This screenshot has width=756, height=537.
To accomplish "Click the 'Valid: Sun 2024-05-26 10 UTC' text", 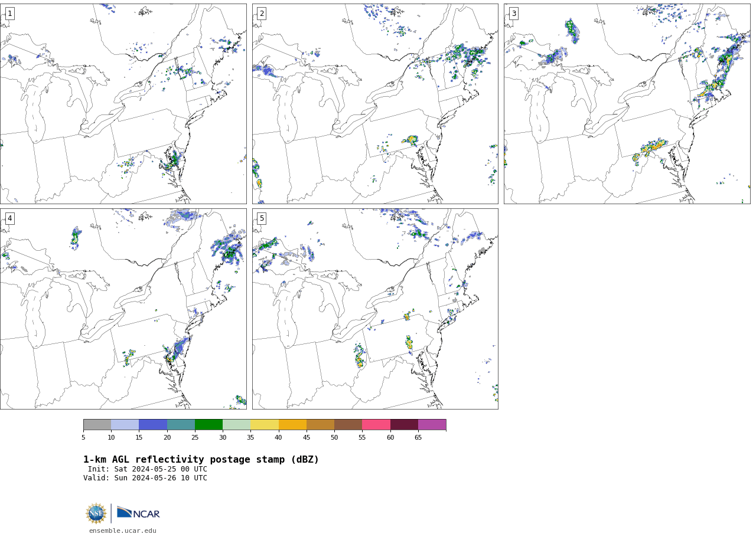I will [x=145, y=478].
